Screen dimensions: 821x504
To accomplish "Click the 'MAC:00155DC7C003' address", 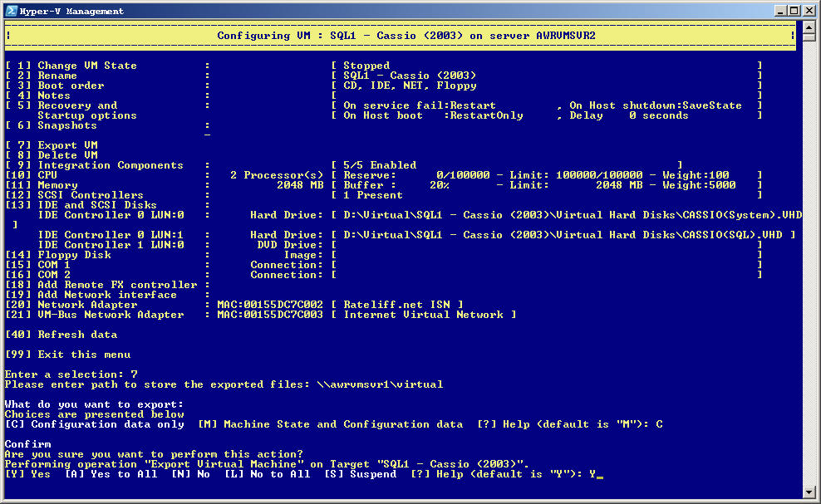I will 270,314.
